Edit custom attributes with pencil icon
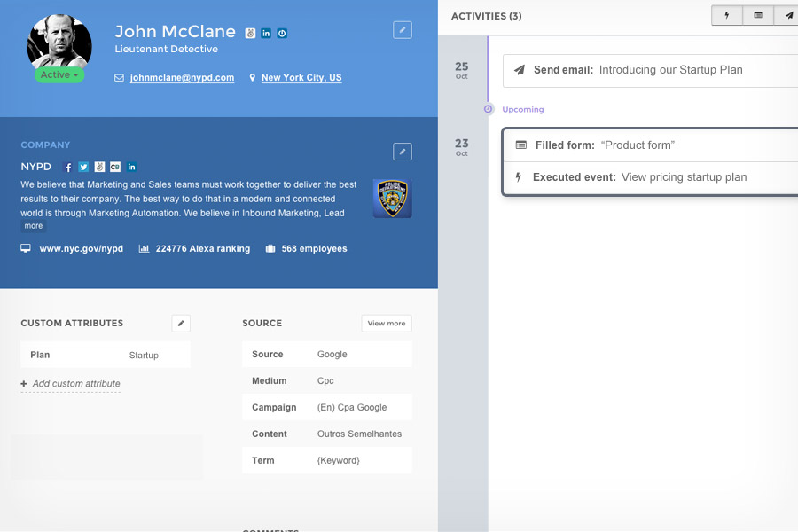798x532 pixels. (x=181, y=324)
